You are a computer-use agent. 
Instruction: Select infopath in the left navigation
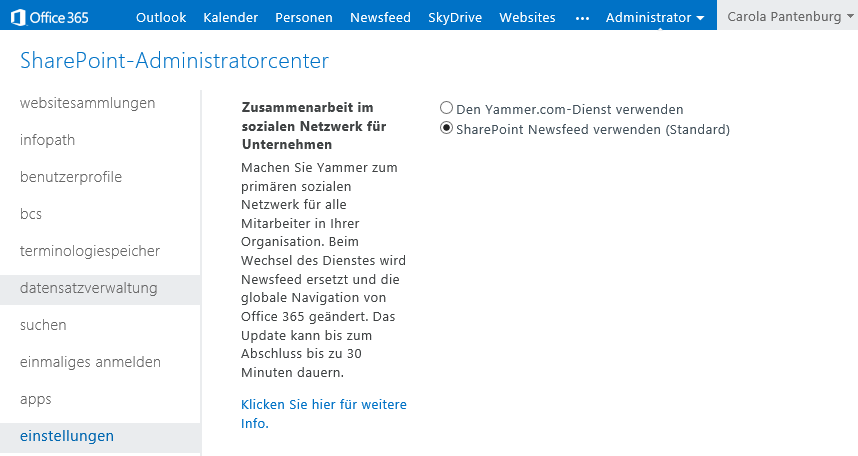coord(47,140)
